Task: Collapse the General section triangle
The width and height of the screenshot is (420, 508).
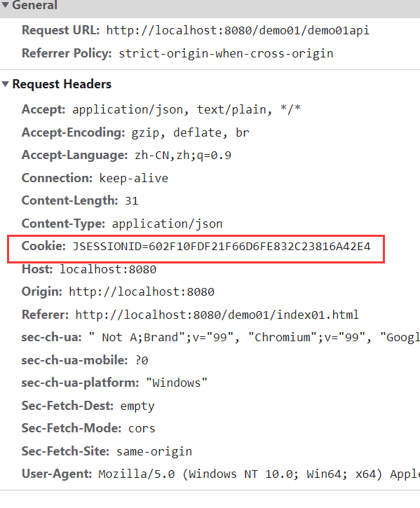Action: coord(5,5)
